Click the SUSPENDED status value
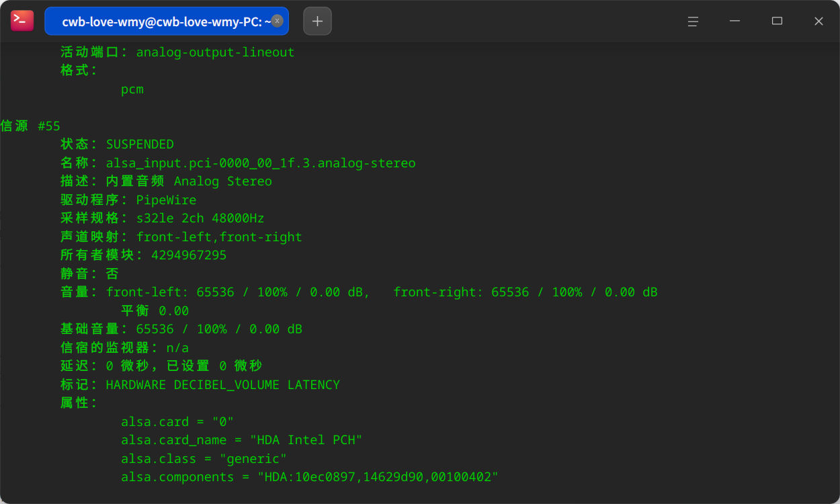Image resolution: width=840 pixels, height=504 pixels. click(140, 144)
